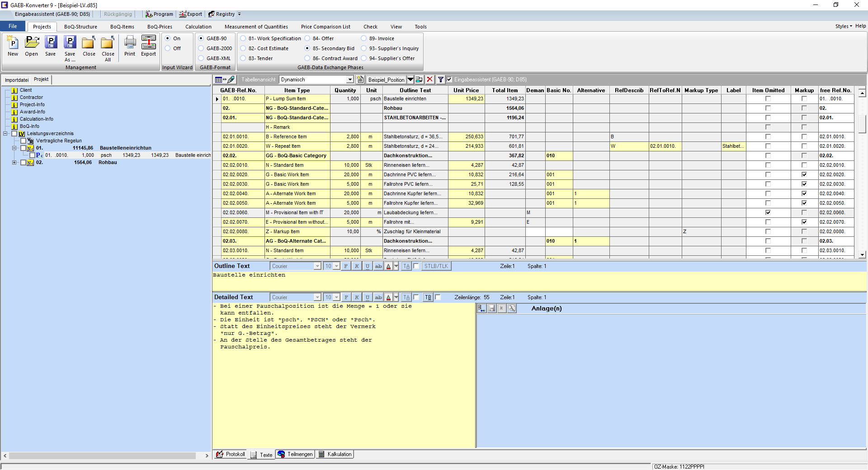Select Input Wizard Off radio button
Viewport: 868px width, 470px height.
pos(168,48)
